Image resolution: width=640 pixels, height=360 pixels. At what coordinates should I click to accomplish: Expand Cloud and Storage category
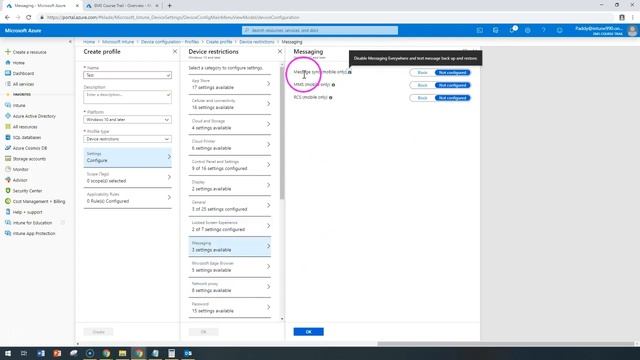(x=230, y=124)
